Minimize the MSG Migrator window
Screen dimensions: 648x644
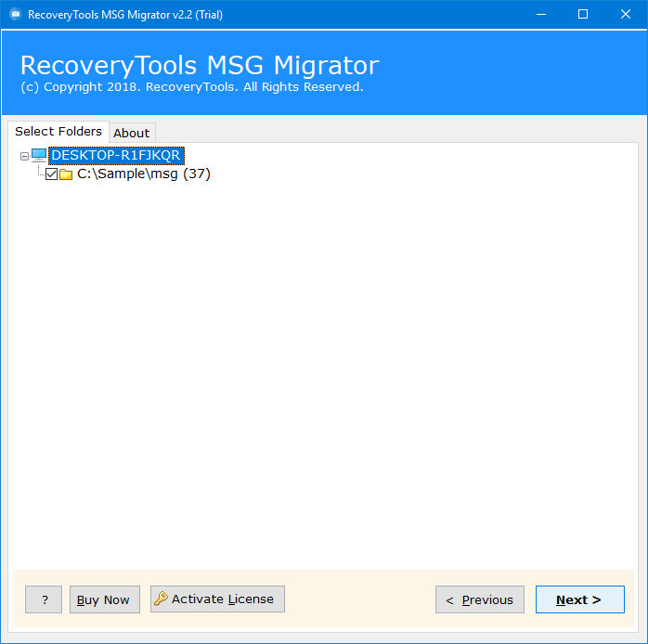tap(541, 15)
